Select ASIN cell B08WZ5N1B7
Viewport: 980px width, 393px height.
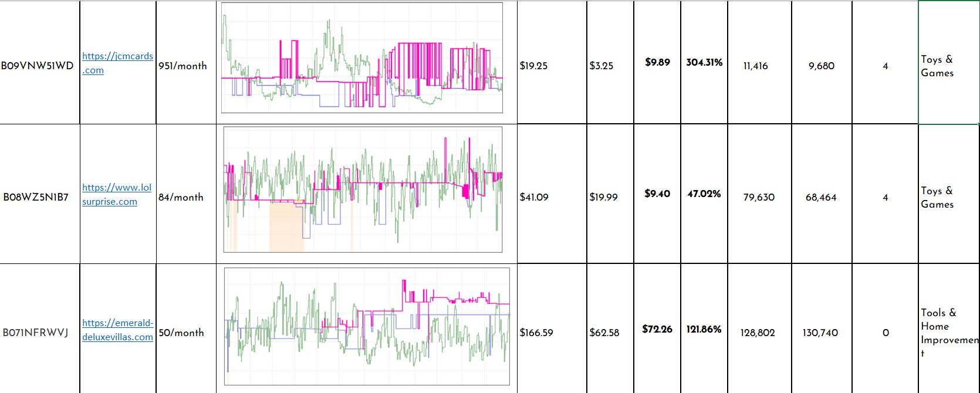tap(40, 194)
